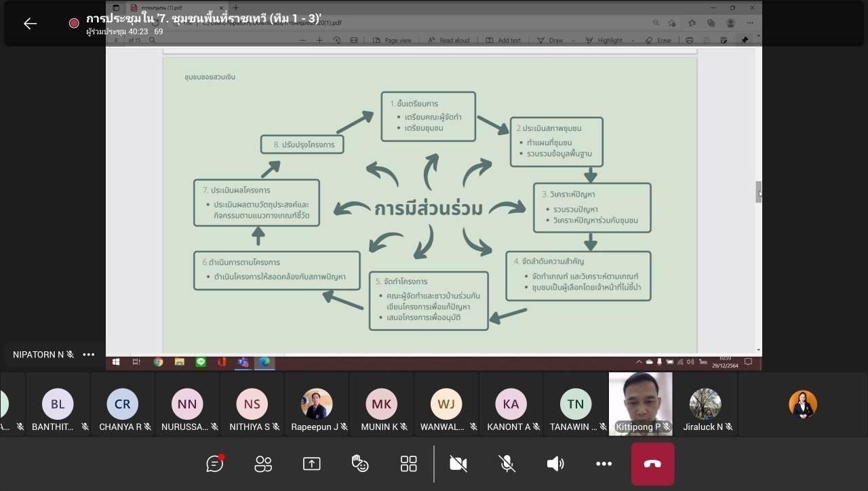Tap the share content icon
The height and width of the screenshot is (491, 868).
point(311,464)
